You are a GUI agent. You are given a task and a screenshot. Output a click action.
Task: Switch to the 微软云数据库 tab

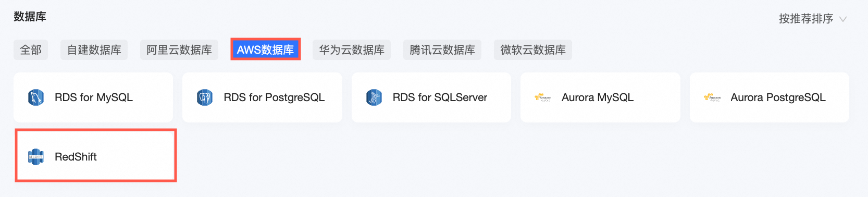[x=533, y=50]
